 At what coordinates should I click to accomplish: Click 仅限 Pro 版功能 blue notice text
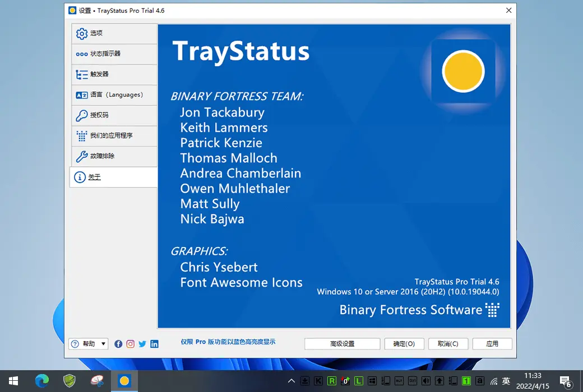[228, 342]
